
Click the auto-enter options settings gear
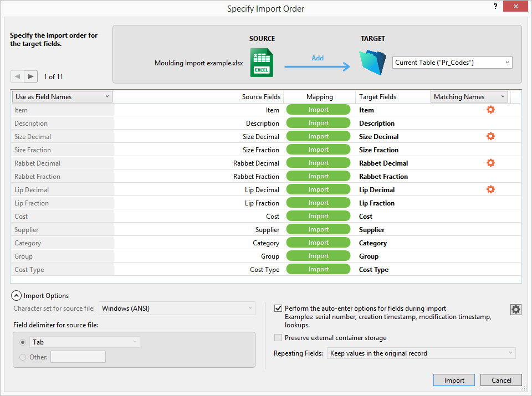pos(515,310)
